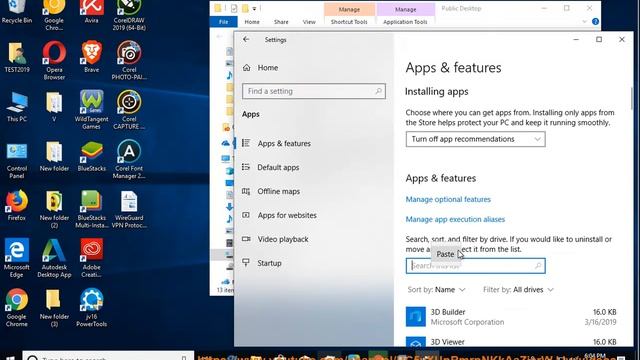This screenshot has width=640, height=360.
Task: Click Manage app execution aliases link
Action: point(455,219)
